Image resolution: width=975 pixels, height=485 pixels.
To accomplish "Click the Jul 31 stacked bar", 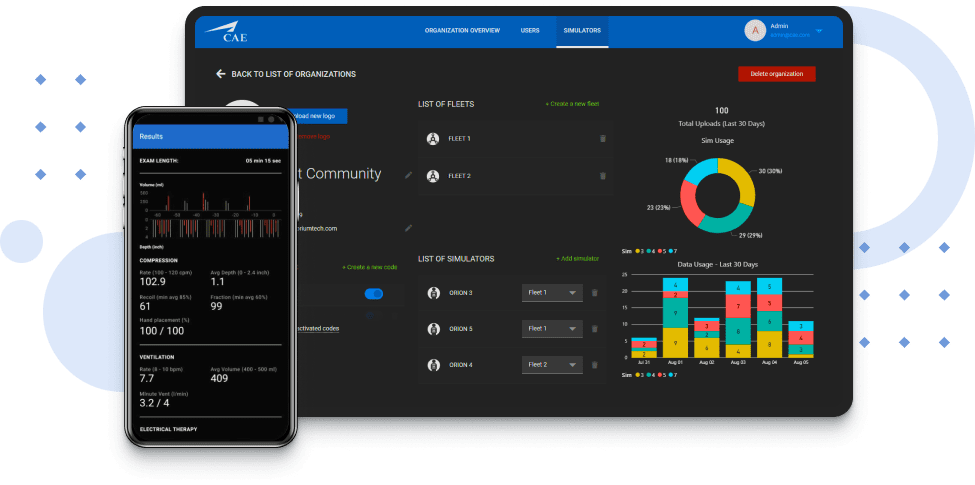I will 644,348.
